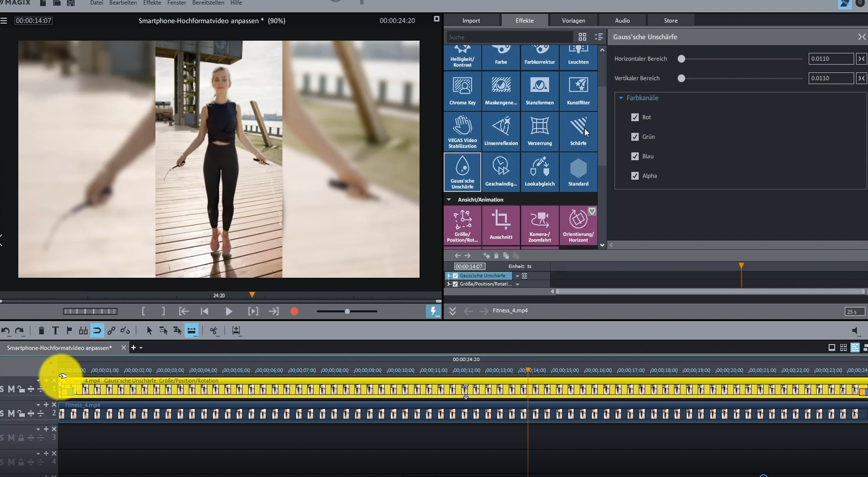Screen dimensions: 868x477
Task: Collapse the Farbkanäle section
Action: 621,98
